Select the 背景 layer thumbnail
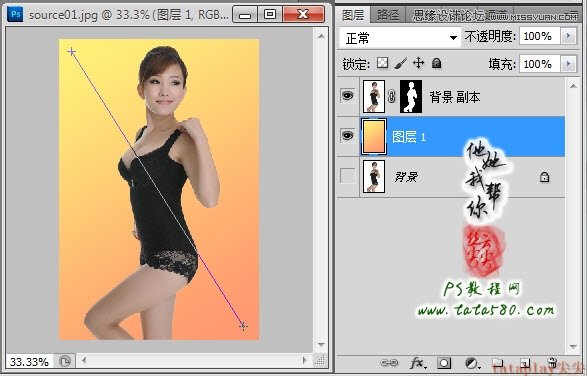Viewport: 587px width, 376px height. (374, 176)
